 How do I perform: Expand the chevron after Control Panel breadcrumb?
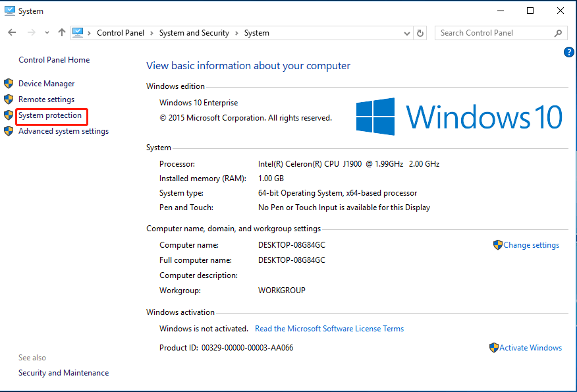click(151, 33)
